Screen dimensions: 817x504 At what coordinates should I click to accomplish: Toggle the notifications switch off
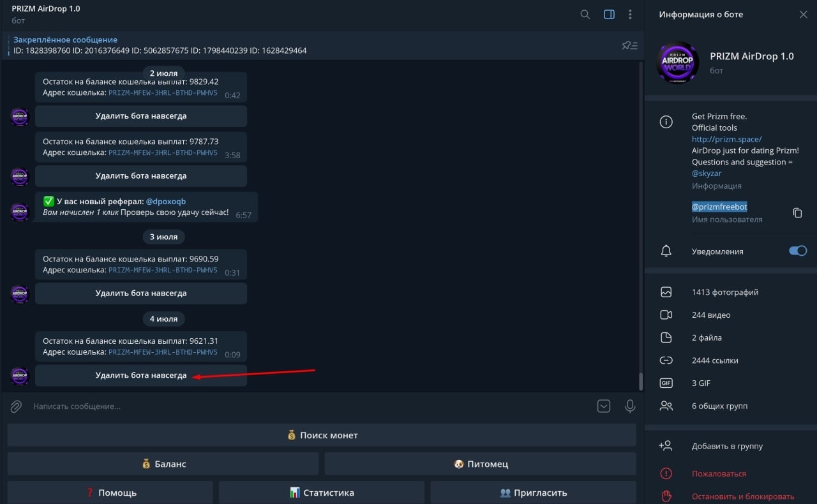coord(798,251)
